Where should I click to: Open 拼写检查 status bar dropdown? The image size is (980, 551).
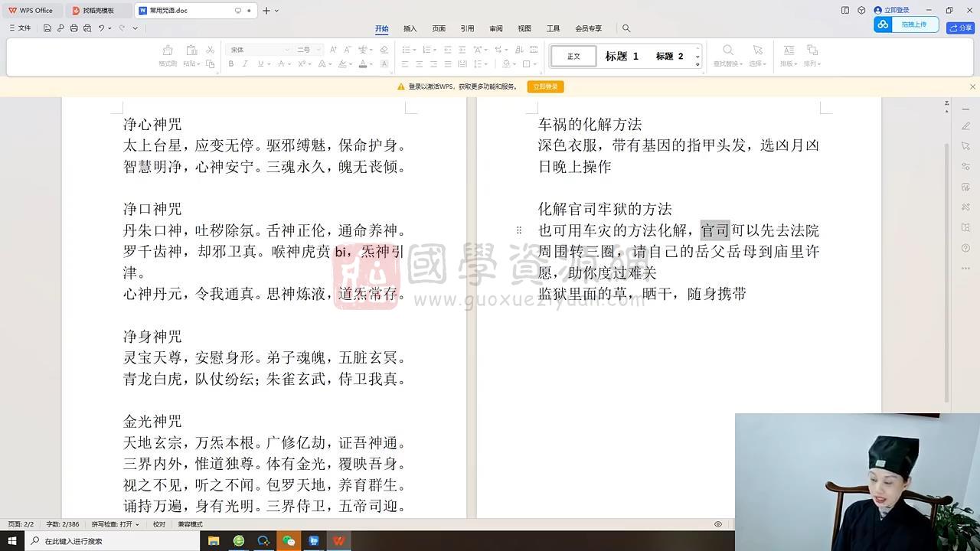[x=116, y=524]
